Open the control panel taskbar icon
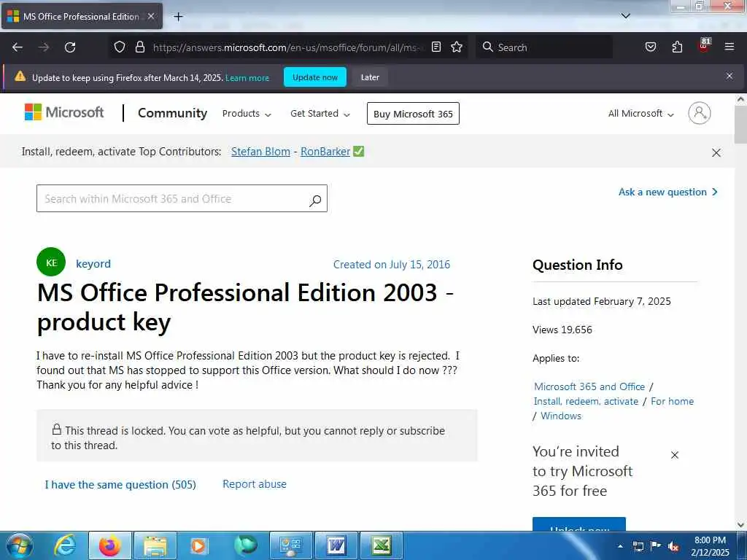 291,545
